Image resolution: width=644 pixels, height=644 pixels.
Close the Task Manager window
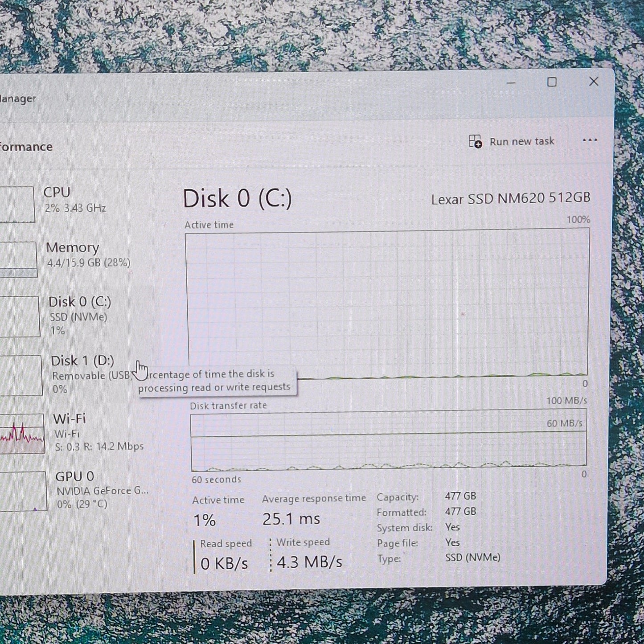coord(594,81)
